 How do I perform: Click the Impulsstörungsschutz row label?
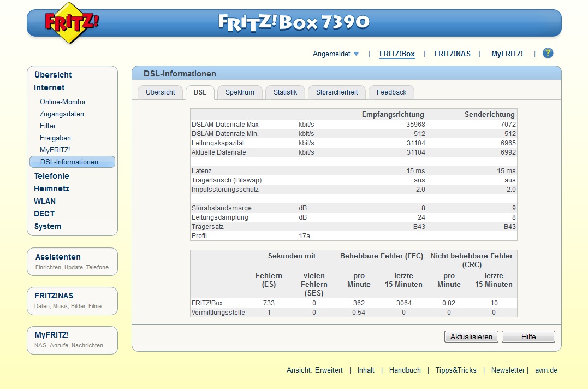point(225,190)
